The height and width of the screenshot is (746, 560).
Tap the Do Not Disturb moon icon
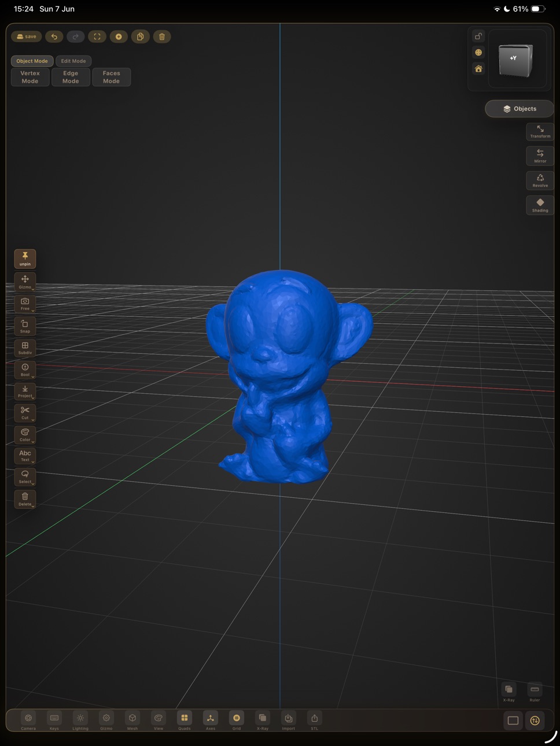(507, 9)
